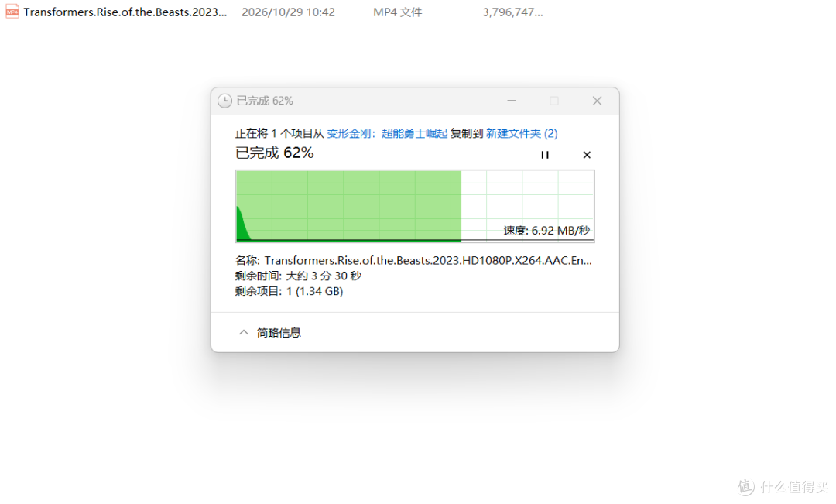
Task: Click the green copy progress graph
Action: [x=415, y=206]
